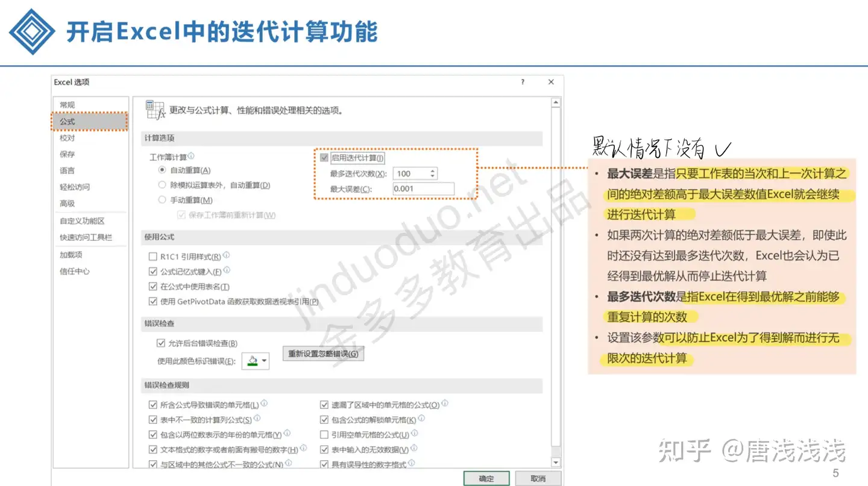Click info icon next to 表中不一致的计算列公式

point(257,418)
